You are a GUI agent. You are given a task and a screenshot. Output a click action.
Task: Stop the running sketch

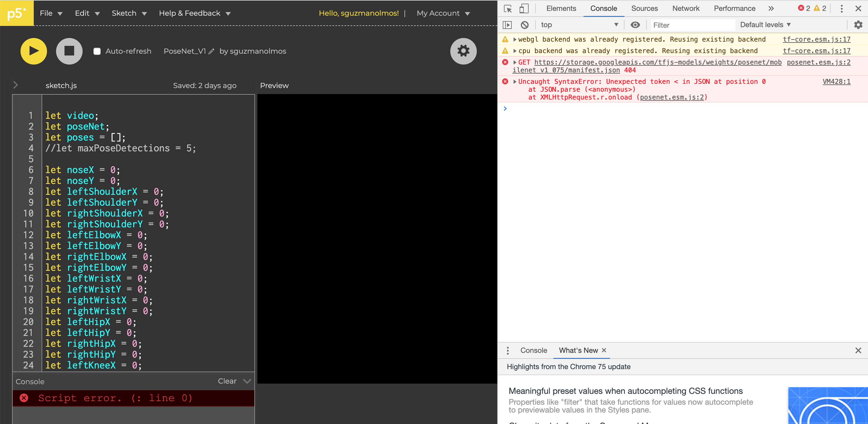point(69,51)
